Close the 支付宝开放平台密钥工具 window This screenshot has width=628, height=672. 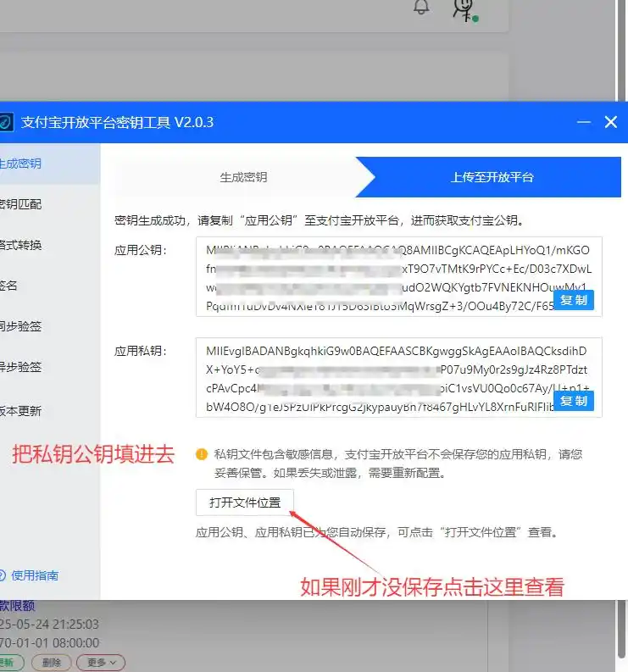(x=610, y=122)
